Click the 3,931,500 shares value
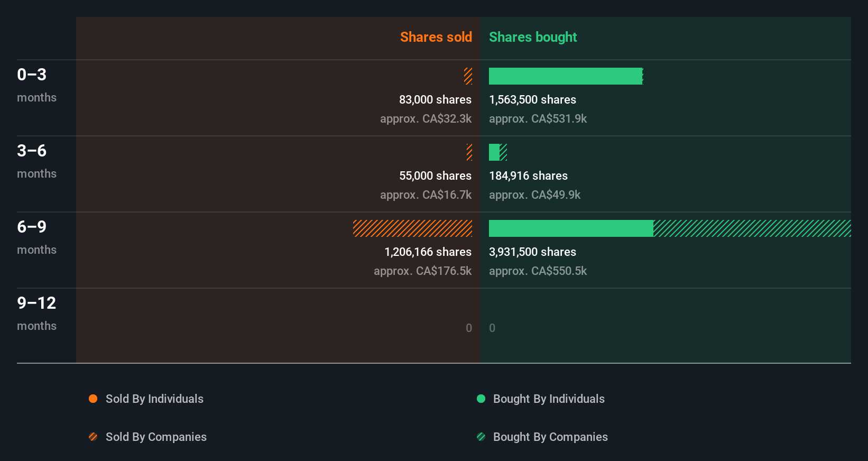The height and width of the screenshot is (461, 868). click(532, 252)
